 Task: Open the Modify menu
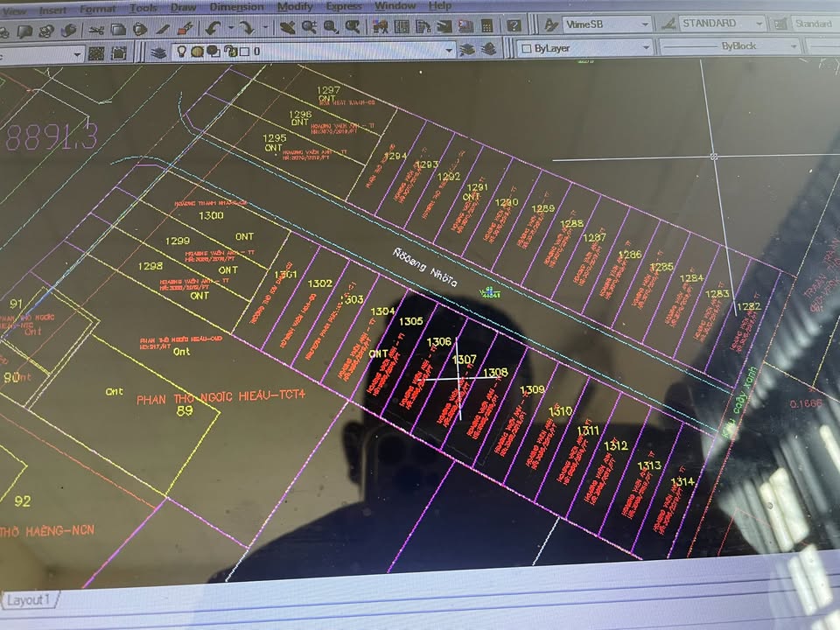pyautogui.click(x=294, y=6)
